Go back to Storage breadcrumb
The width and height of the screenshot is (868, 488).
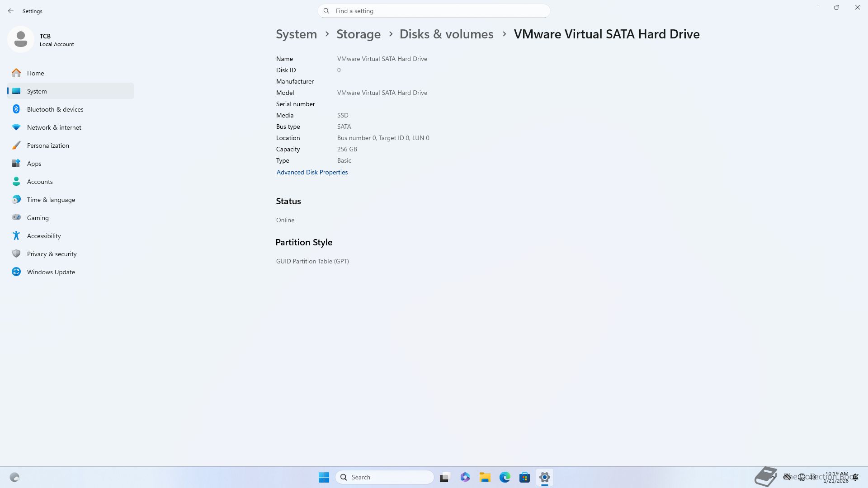358,34
